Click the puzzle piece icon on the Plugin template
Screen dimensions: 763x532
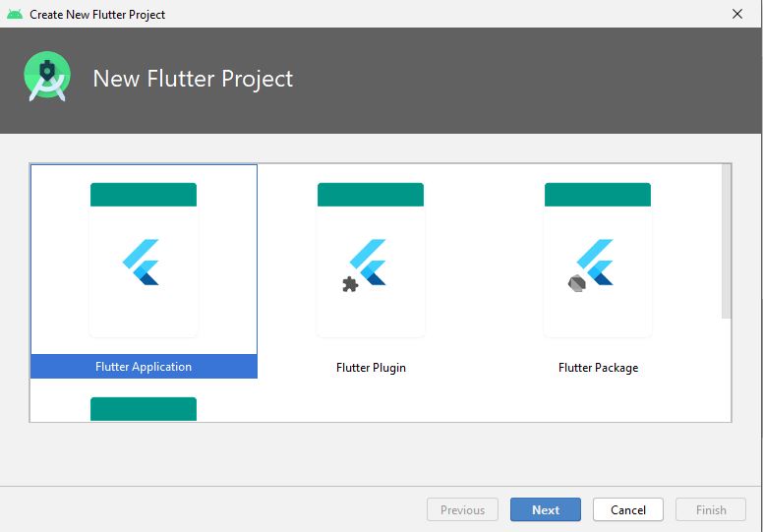pyautogui.click(x=349, y=284)
